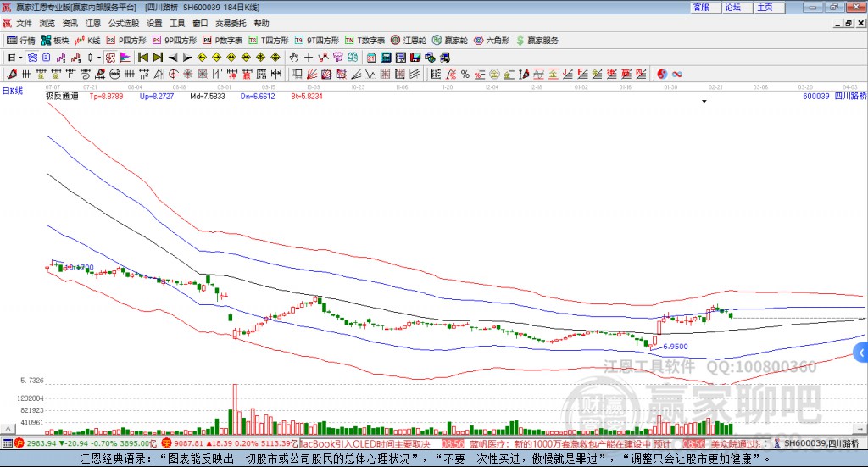Click the 论坛 forum button
The height and width of the screenshot is (467, 868).
[x=732, y=7]
